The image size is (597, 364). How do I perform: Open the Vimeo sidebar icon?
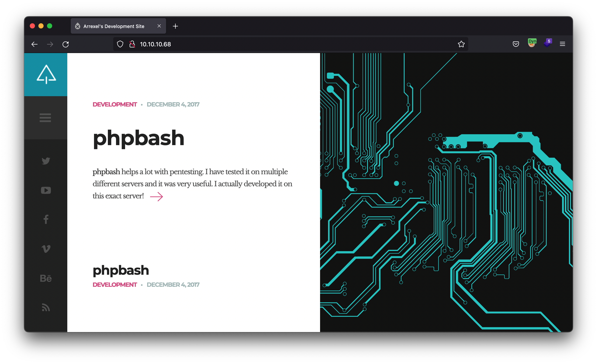click(x=46, y=249)
